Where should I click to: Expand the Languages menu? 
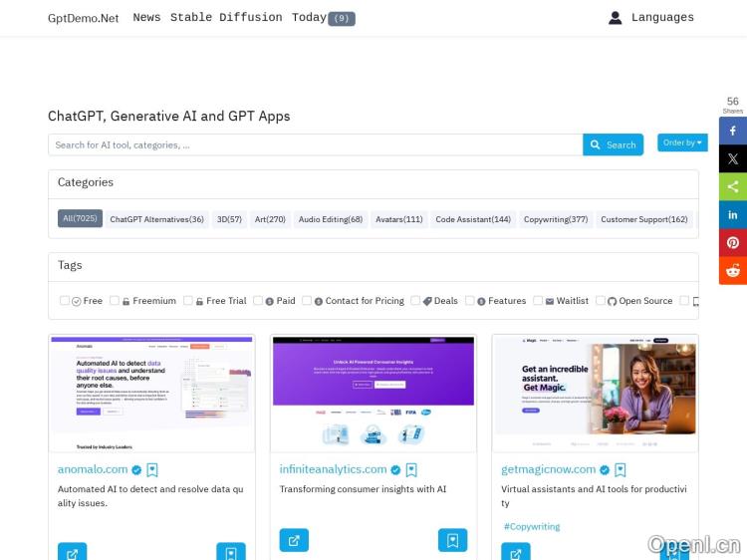(662, 18)
